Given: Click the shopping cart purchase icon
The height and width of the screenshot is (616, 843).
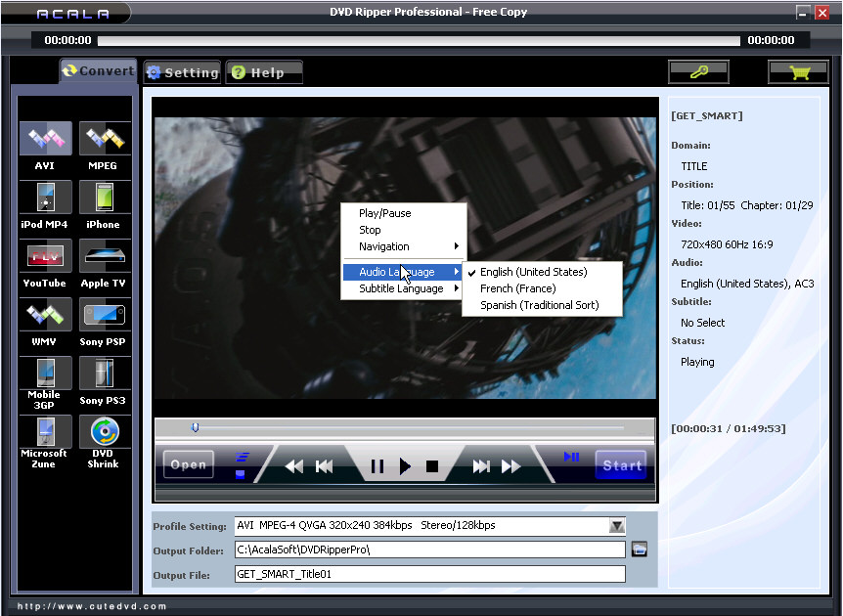Looking at the screenshot, I should (x=797, y=72).
